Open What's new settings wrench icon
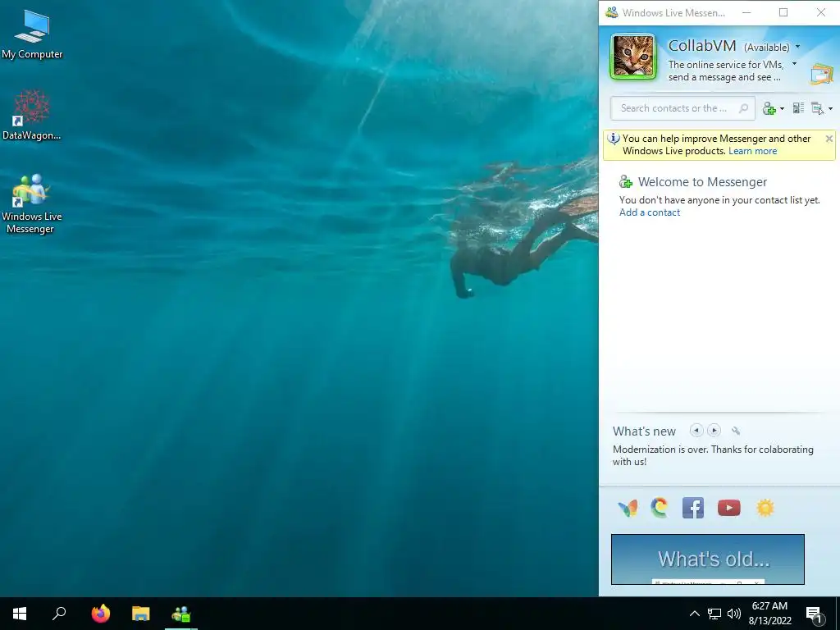Image resolution: width=840 pixels, height=630 pixels. point(736,431)
